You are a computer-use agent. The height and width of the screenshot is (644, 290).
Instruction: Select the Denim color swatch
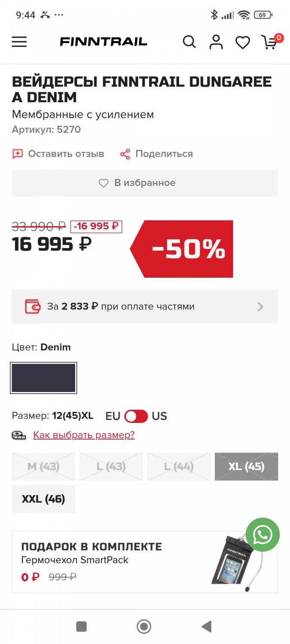(43, 378)
